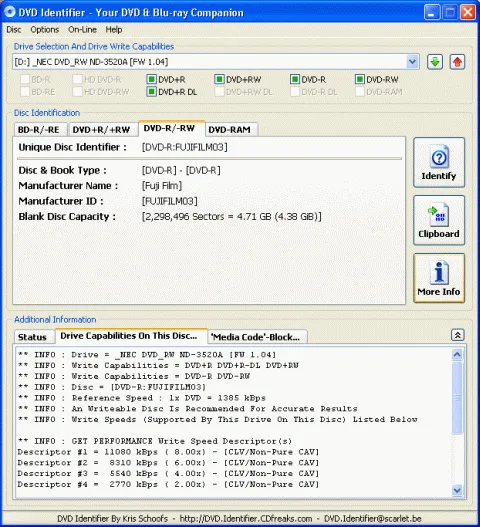Collapse Additional Information with double-chevron icon

tap(458, 335)
